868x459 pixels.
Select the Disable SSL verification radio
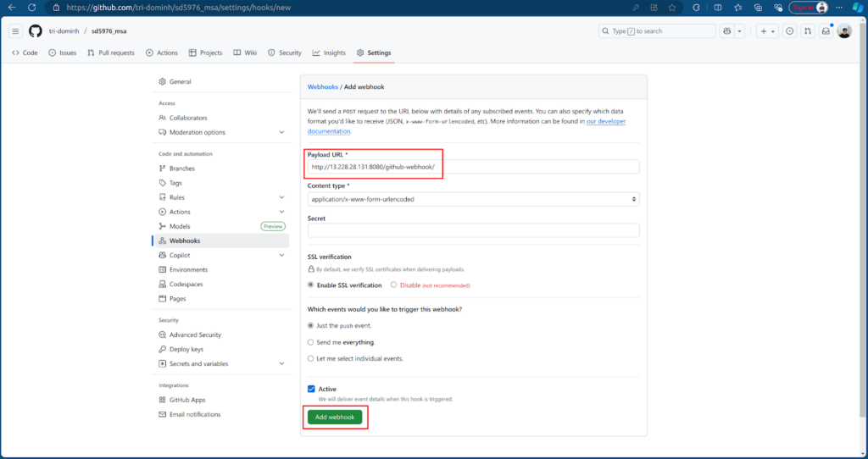coord(393,285)
